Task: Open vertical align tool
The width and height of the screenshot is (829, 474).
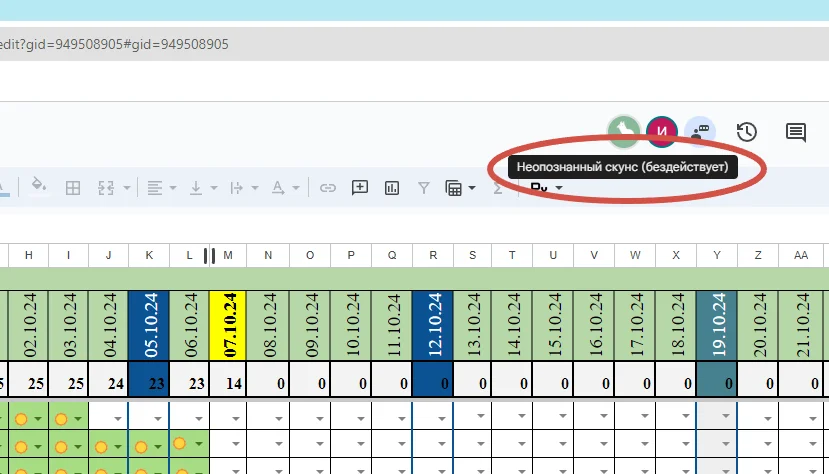Action: (196, 188)
